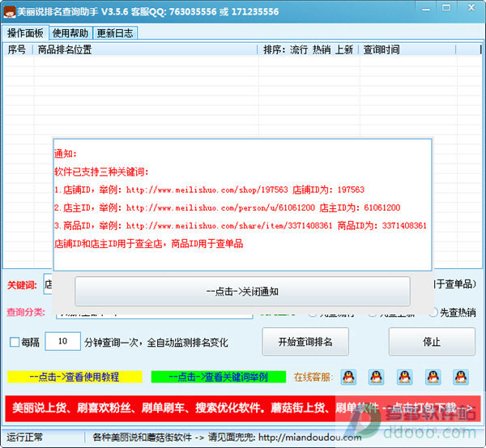Click the 停止 button

click(432, 342)
